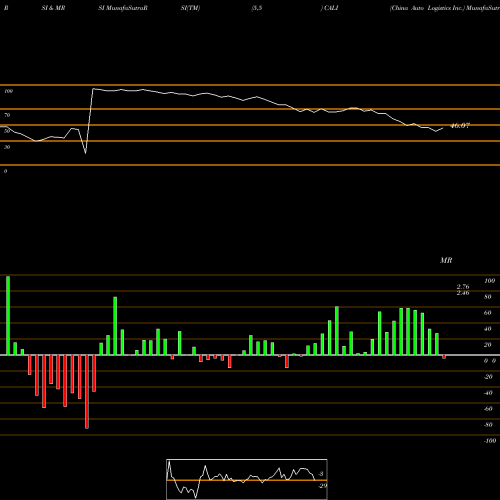This screenshot has height=500, width=500.
Task: Select the last small red MR bar at right end
Action: point(444,357)
